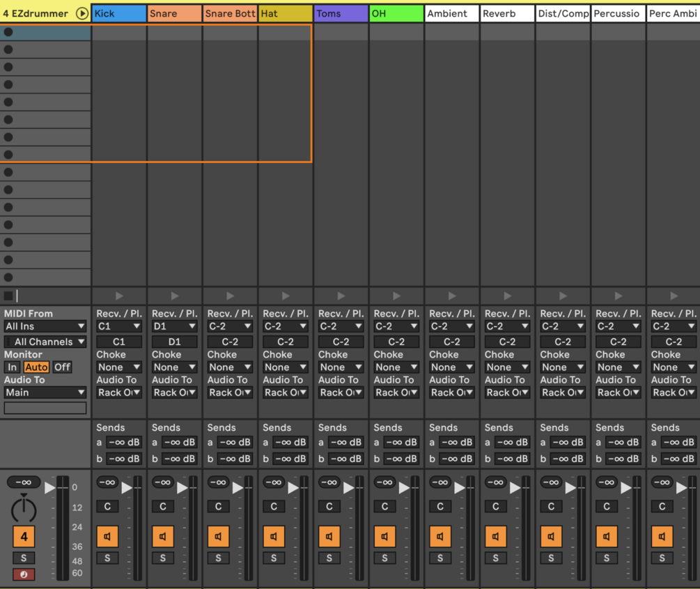Open the Kick receive note C1 dropdown

119,326
